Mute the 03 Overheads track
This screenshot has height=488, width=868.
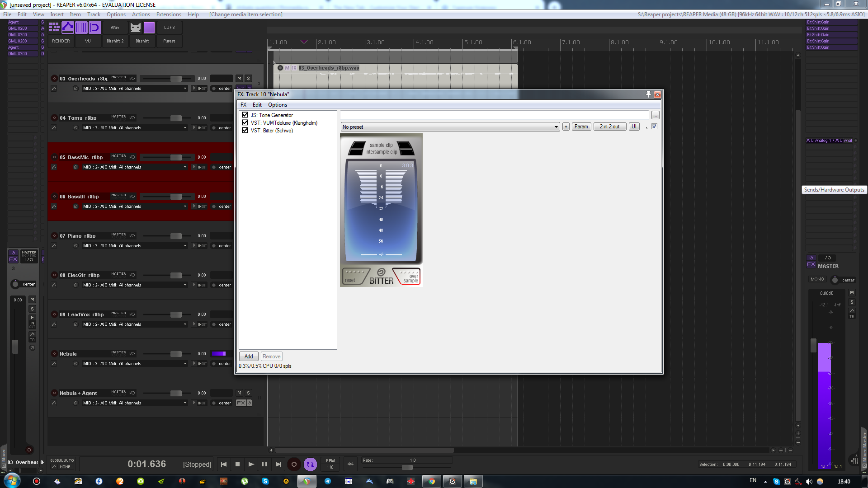click(x=240, y=79)
